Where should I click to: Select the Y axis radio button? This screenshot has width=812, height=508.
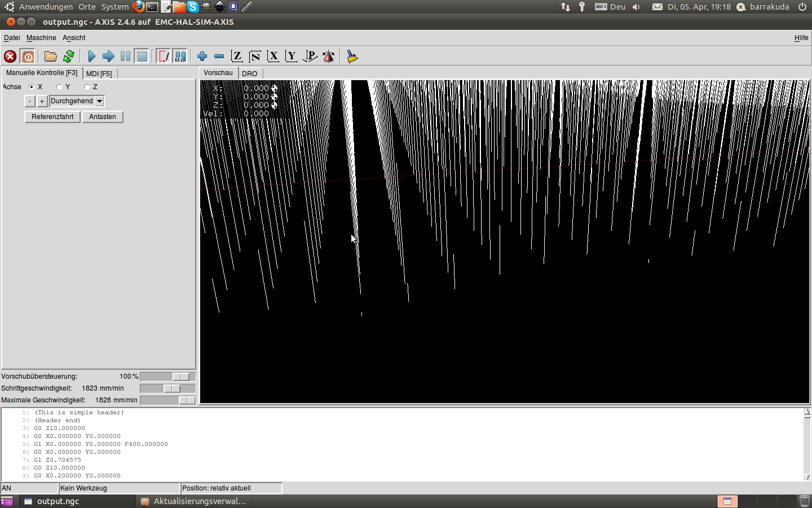(59, 87)
